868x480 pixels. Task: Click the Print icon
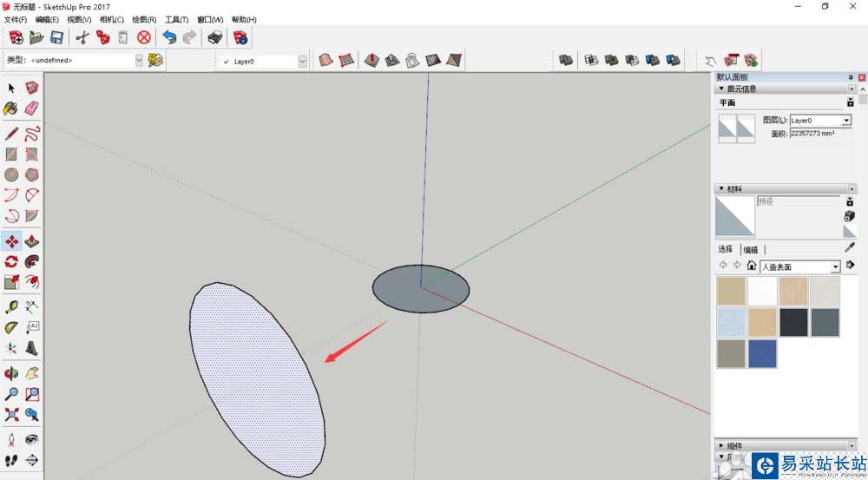(214, 37)
